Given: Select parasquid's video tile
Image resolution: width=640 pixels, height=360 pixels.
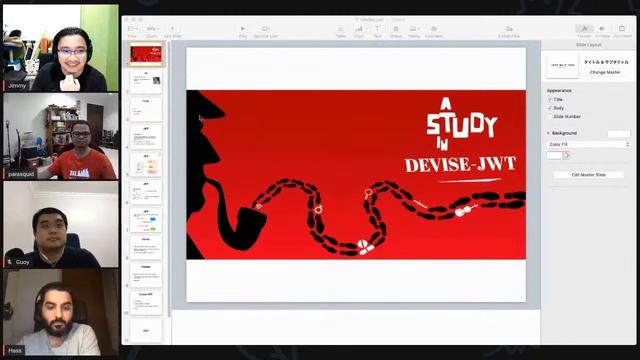Looking at the screenshot, I should pos(61,137).
